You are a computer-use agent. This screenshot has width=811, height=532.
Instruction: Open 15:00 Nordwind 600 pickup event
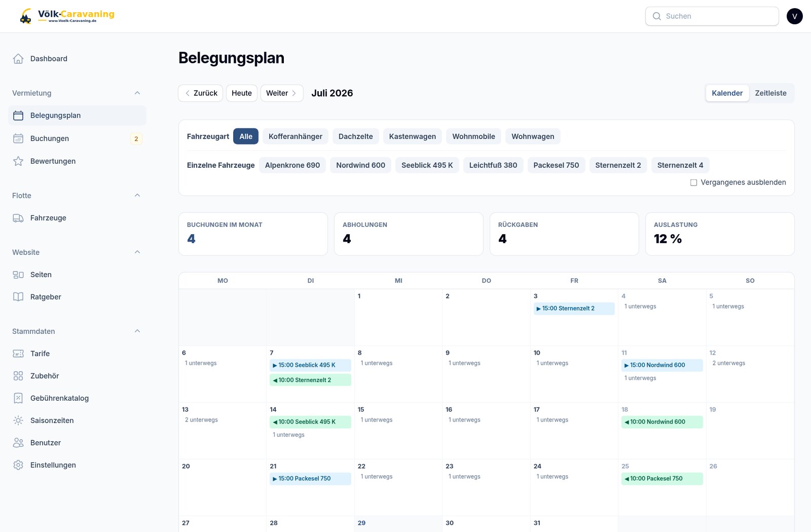pyautogui.click(x=662, y=365)
